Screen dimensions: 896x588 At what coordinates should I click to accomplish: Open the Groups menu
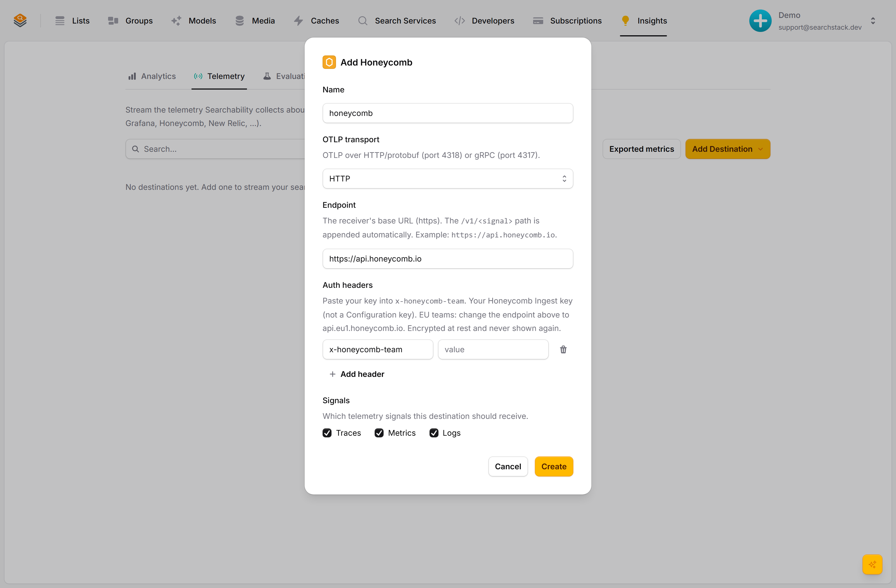click(x=130, y=21)
